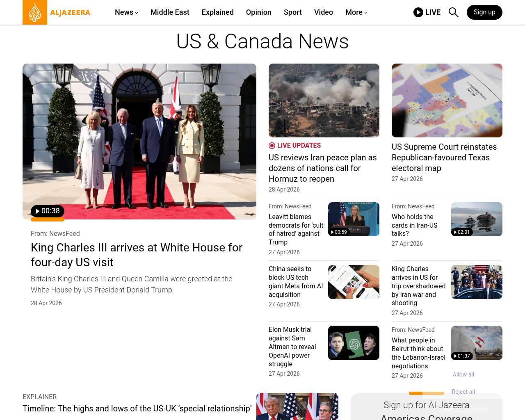The image size is (525, 420).
Task: Play the 00:38 King Charles video
Action: click(48, 211)
